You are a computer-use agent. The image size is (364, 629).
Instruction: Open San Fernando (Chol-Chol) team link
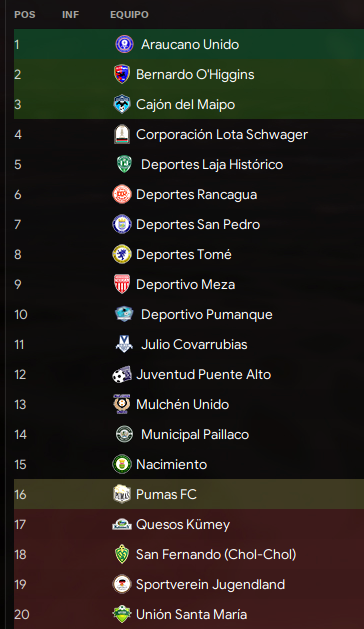216,554
